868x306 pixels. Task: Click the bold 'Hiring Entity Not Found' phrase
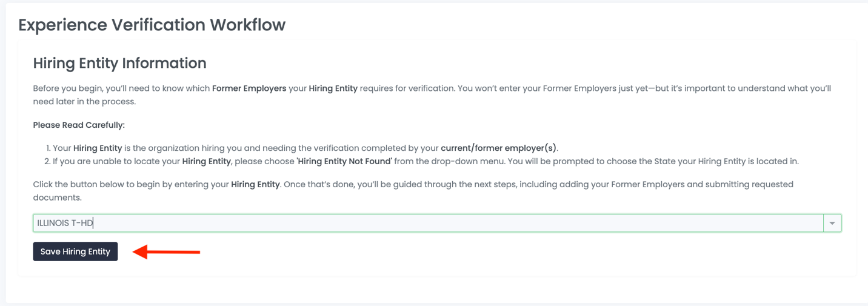click(x=344, y=161)
